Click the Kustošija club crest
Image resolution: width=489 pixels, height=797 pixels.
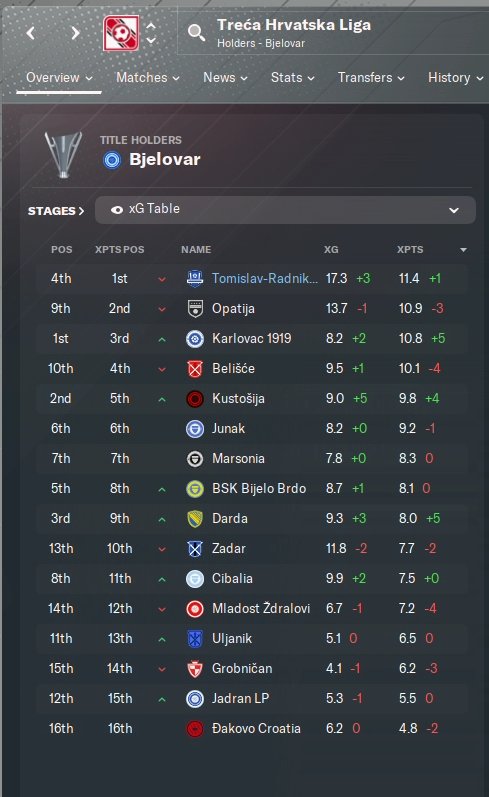[195, 398]
